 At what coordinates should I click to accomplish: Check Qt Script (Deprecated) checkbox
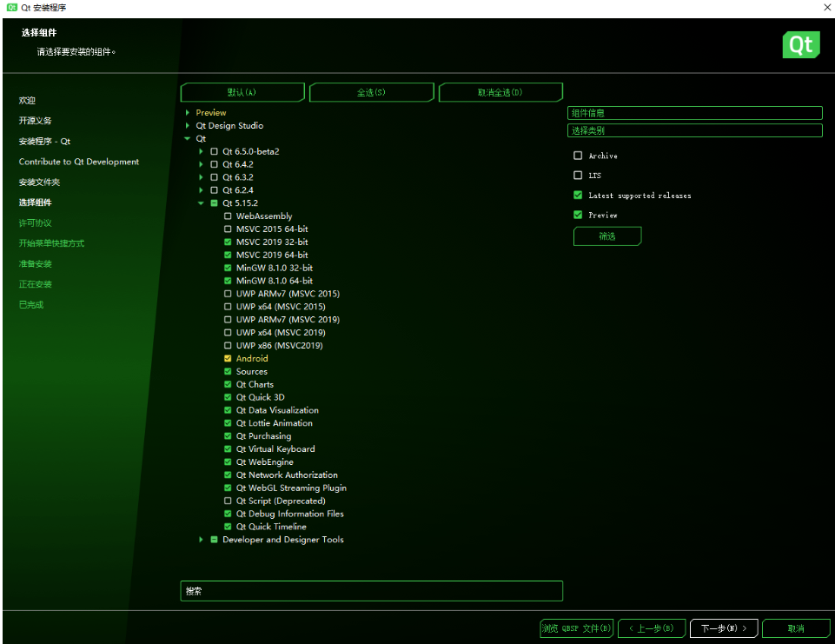[228, 501]
